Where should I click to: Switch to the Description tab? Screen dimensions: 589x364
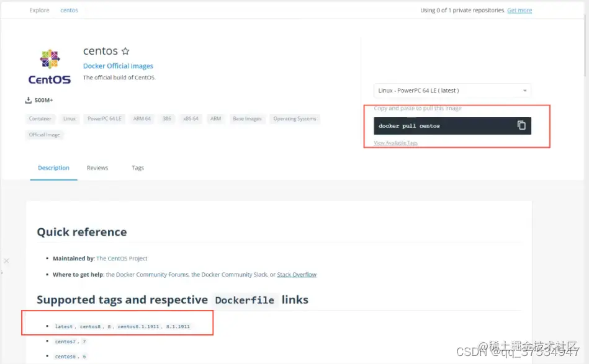tap(54, 168)
